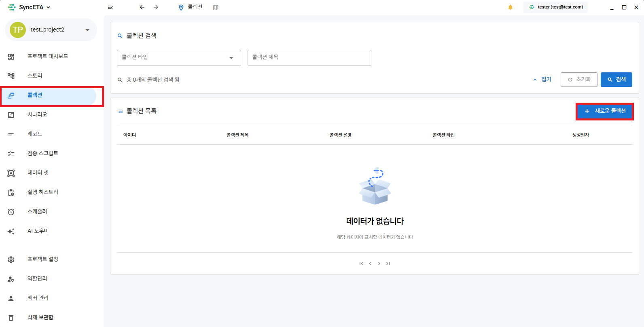This screenshot has height=327, width=644.
Task: Click the 콜렉션 제목 input field
Action: point(309,58)
